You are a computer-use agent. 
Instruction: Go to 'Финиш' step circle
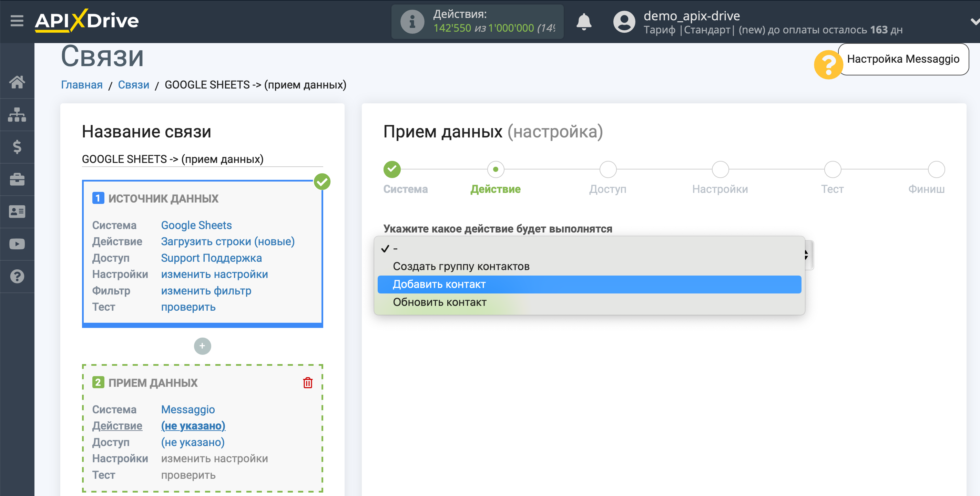pos(936,169)
